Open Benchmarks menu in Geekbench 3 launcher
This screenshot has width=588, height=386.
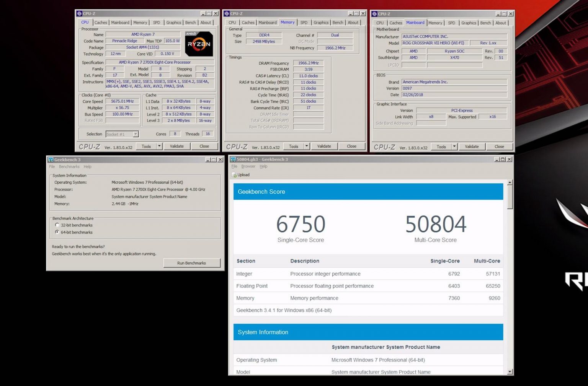pos(69,167)
